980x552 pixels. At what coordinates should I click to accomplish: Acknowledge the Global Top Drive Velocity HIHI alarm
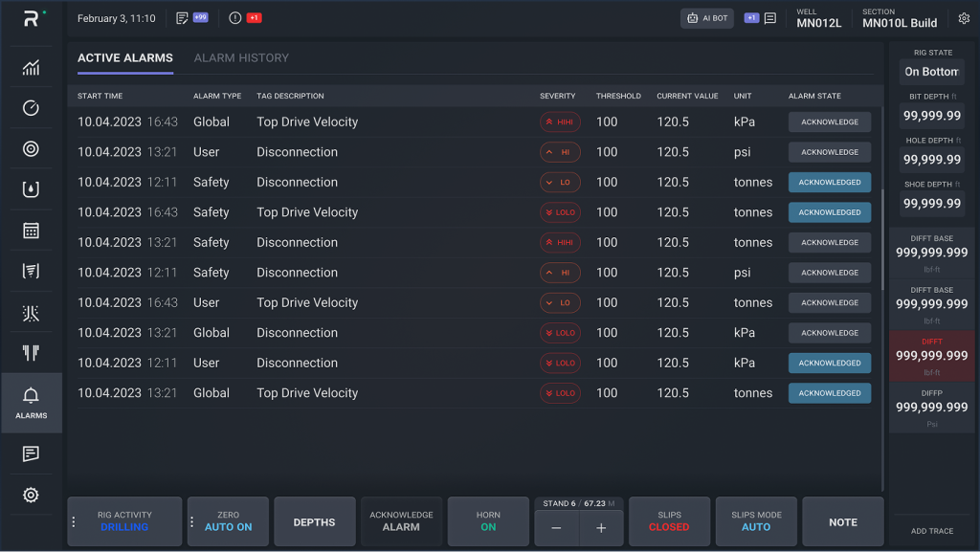point(830,121)
